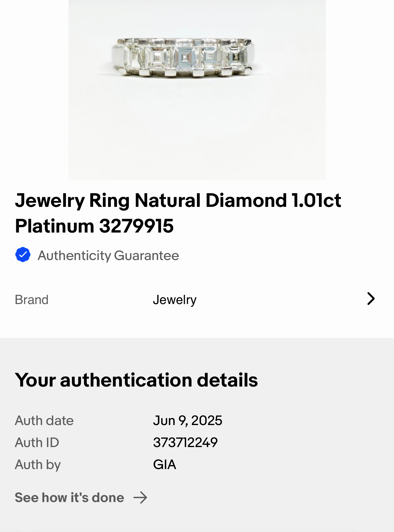394x532 pixels.
Task: Click the GIA authenticator name
Action: tap(165, 465)
